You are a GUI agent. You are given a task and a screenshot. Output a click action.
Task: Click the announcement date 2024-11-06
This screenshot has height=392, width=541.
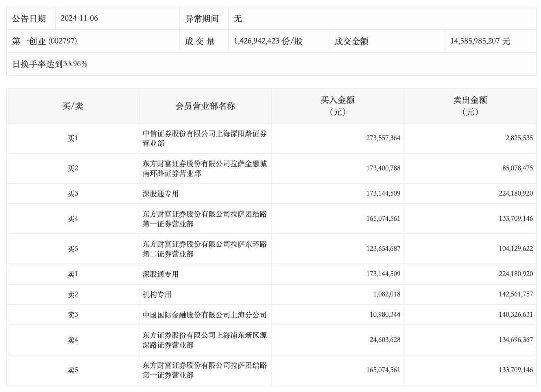coord(79,18)
